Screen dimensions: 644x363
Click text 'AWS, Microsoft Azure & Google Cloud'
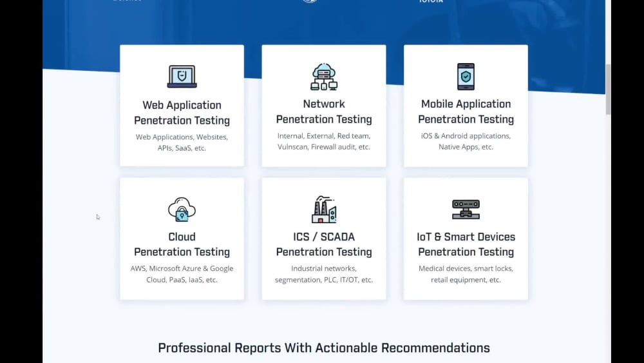pyautogui.click(x=182, y=274)
